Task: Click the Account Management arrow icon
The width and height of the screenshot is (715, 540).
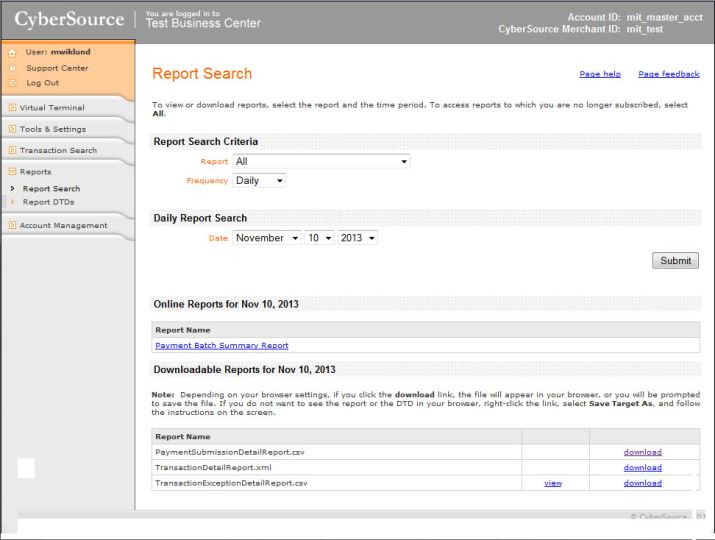Action: [x=12, y=226]
